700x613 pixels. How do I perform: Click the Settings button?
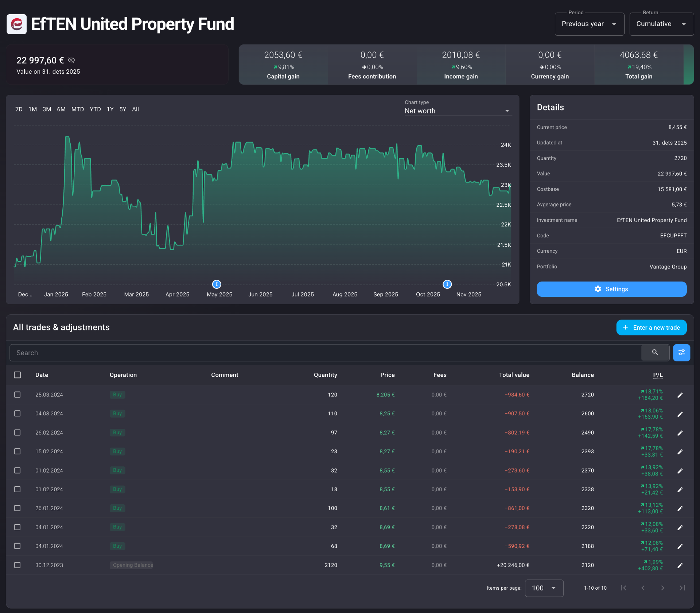pyautogui.click(x=611, y=289)
